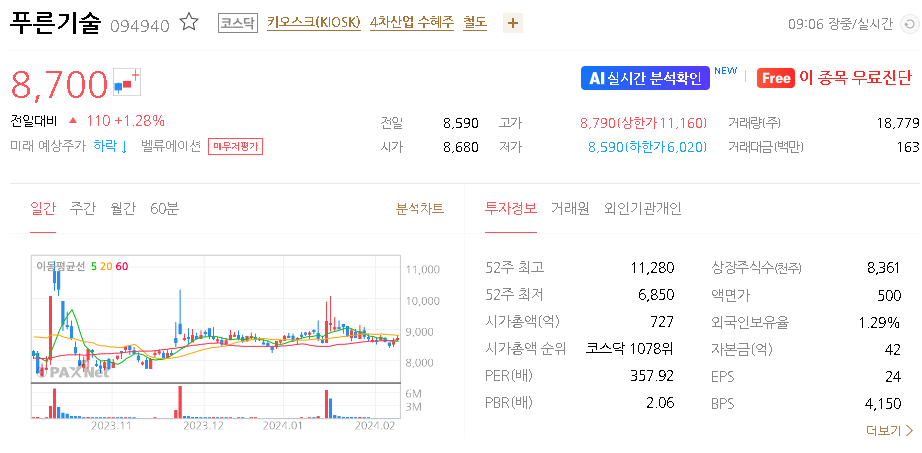The width and height of the screenshot is (922, 453).
Task: Open the 분석차트 link
Action: point(420,208)
